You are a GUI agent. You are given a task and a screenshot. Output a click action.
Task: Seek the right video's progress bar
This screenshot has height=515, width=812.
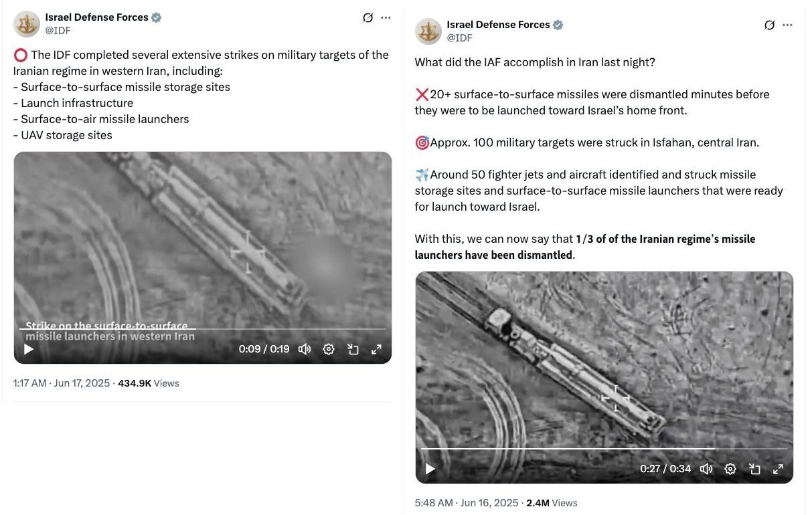[602, 449]
